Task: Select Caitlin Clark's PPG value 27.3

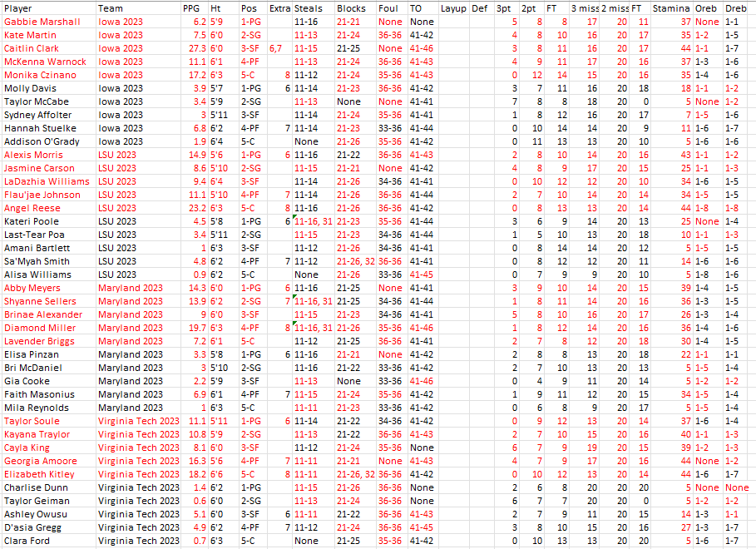Action: tap(195, 48)
